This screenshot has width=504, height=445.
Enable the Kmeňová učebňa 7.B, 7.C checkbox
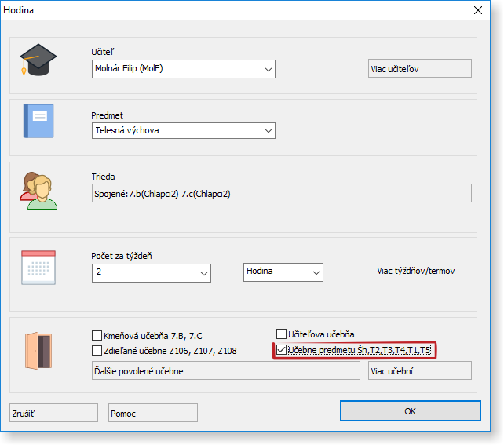point(97,335)
